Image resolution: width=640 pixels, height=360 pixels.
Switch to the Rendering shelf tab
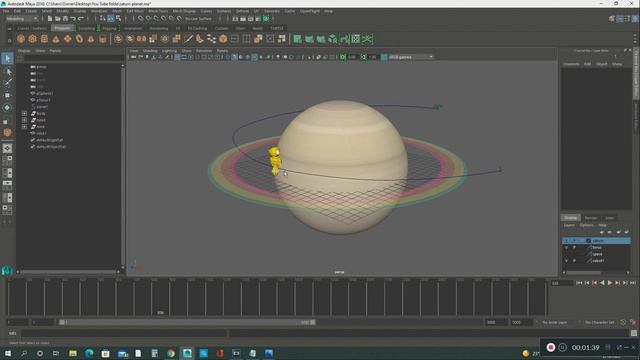pos(159,28)
